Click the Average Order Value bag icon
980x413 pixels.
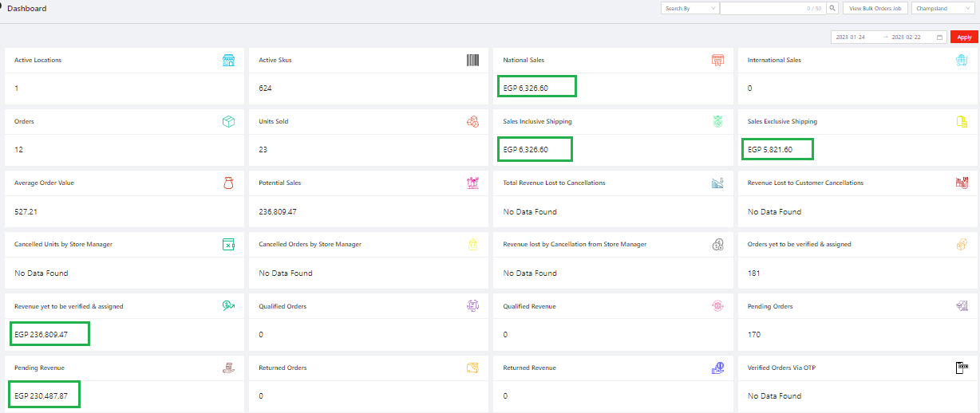coord(228,183)
